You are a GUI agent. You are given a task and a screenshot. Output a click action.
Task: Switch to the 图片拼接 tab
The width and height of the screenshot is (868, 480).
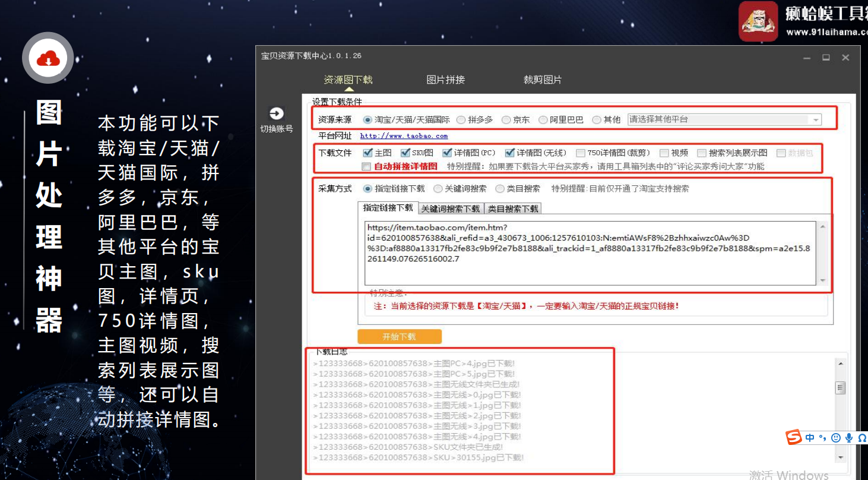pos(445,80)
